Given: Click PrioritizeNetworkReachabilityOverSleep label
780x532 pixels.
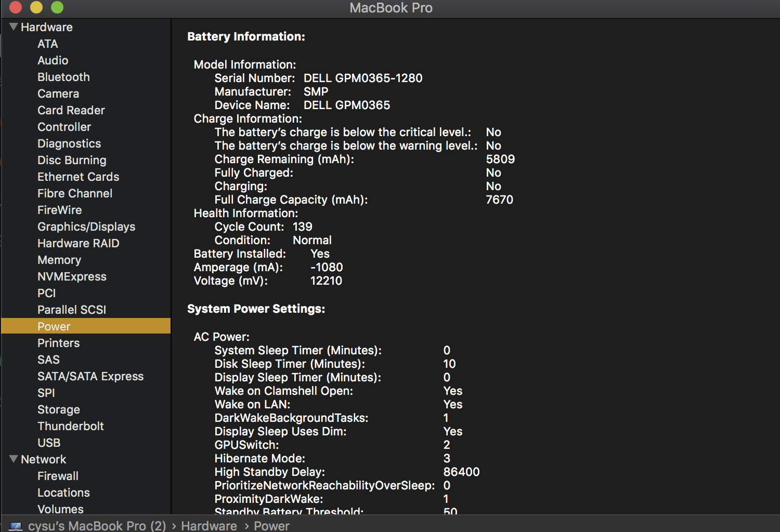Looking at the screenshot, I should (324, 485).
